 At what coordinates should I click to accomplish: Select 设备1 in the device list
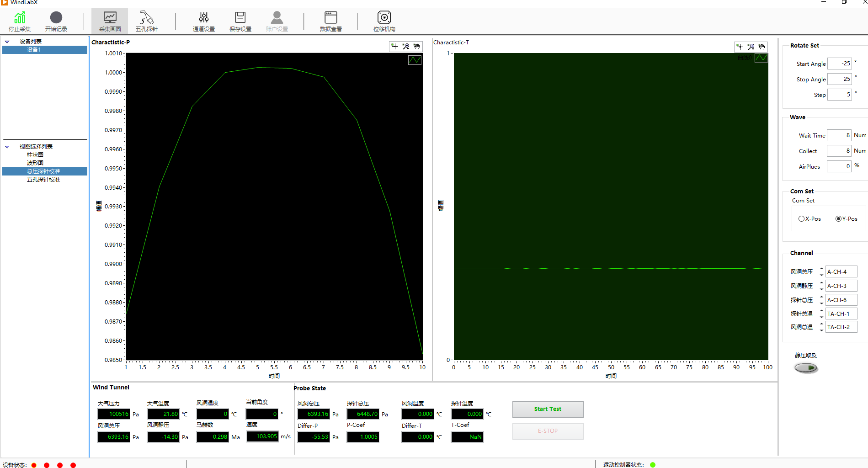[x=45, y=50]
